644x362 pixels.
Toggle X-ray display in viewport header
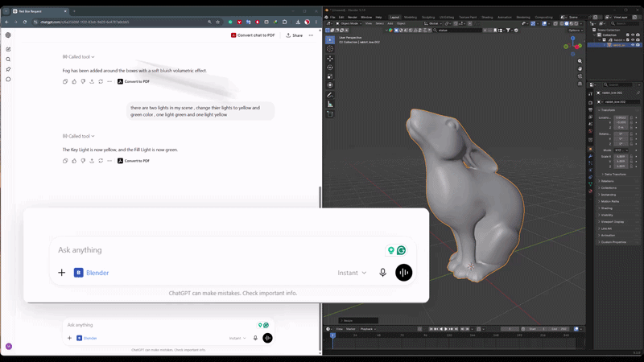555,23
